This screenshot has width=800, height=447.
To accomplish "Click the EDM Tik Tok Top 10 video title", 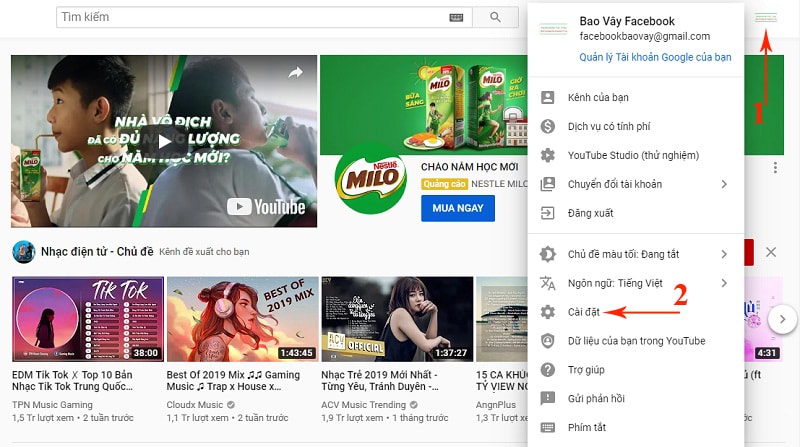I will (72, 381).
